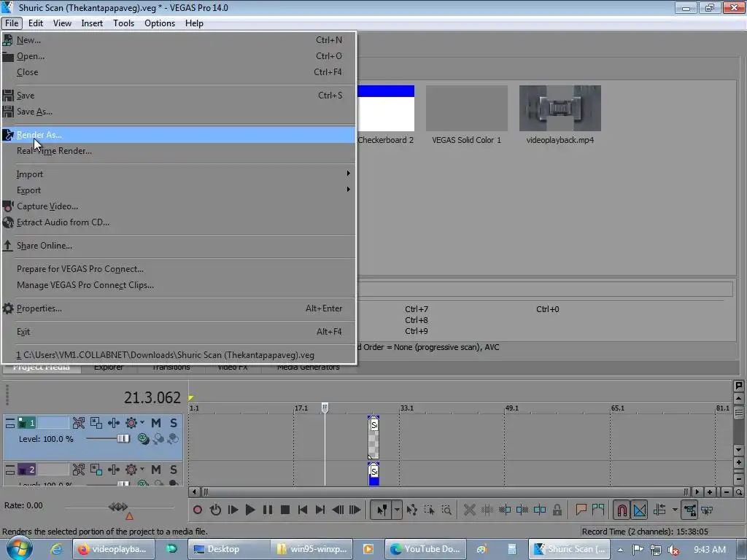The width and height of the screenshot is (747, 560).
Task: Click the Extract Audio from CD disc icon
Action: (8, 222)
